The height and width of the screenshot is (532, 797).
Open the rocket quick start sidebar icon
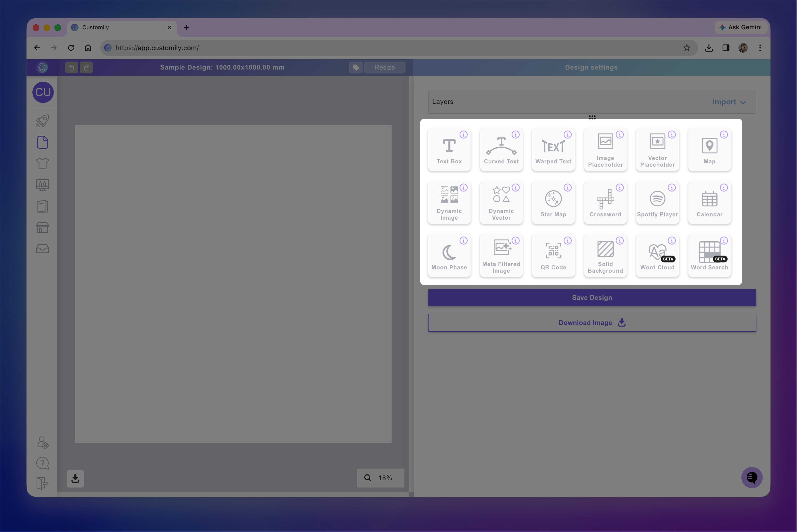[42, 121]
